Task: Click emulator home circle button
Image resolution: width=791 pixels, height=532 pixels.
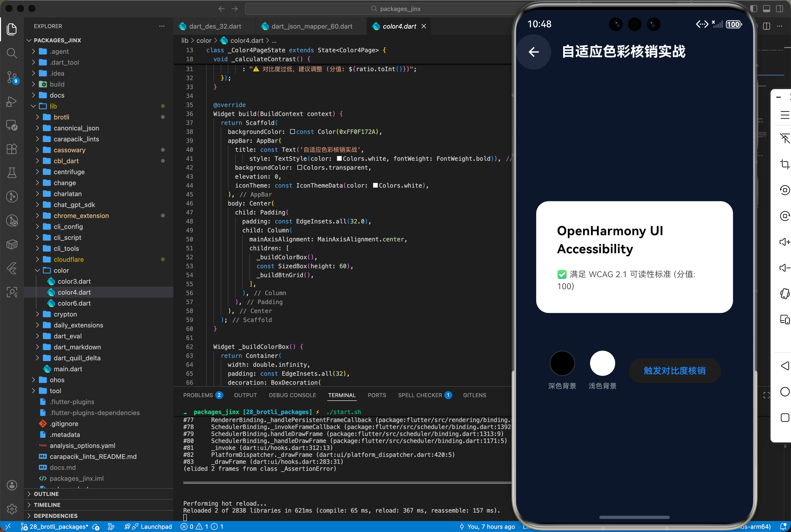Action: click(785, 392)
